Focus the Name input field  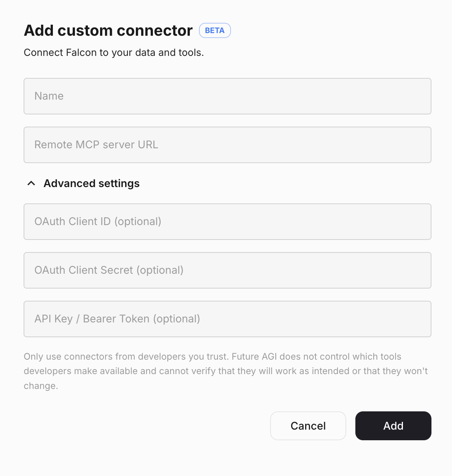pyautogui.click(x=228, y=96)
